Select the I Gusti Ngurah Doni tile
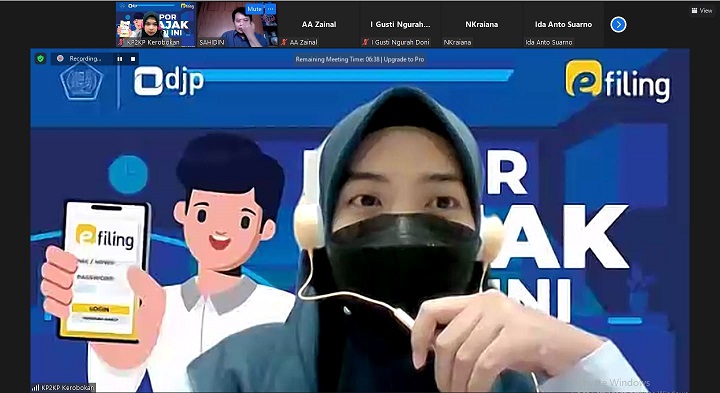The image size is (720, 393). coord(400,24)
